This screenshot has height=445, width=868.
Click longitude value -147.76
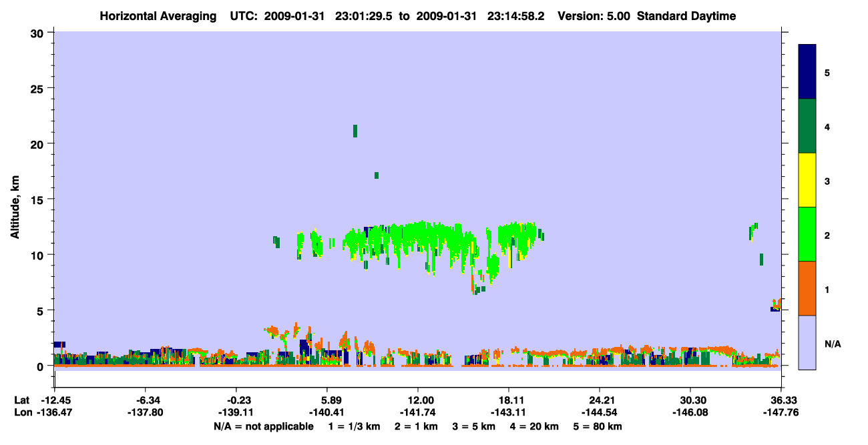click(781, 412)
